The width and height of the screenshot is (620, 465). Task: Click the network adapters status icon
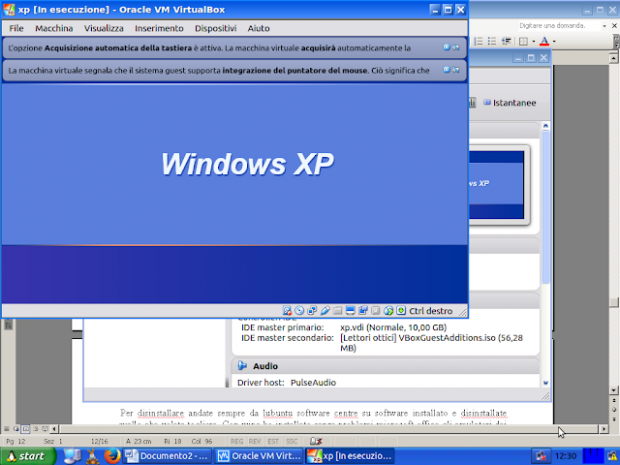[x=312, y=310]
